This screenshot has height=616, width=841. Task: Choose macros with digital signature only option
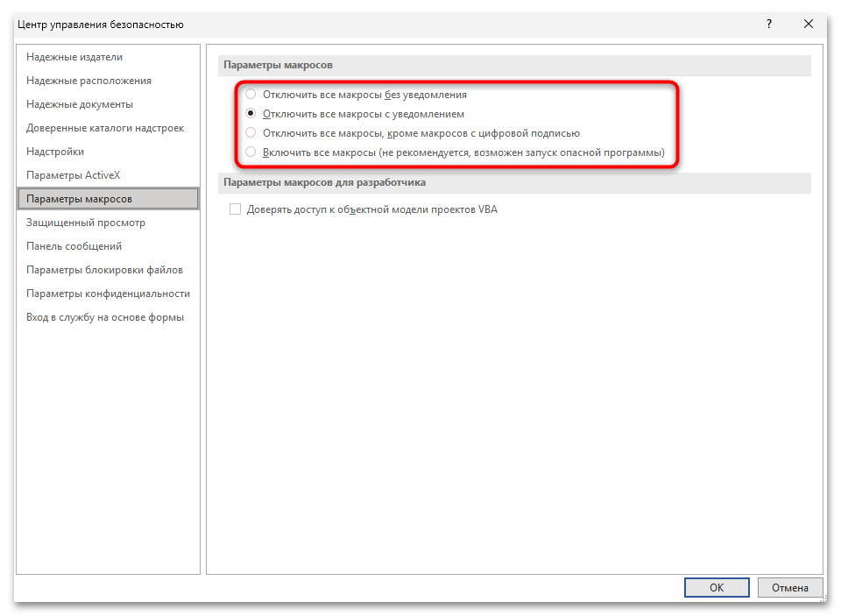tap(251, 133)
